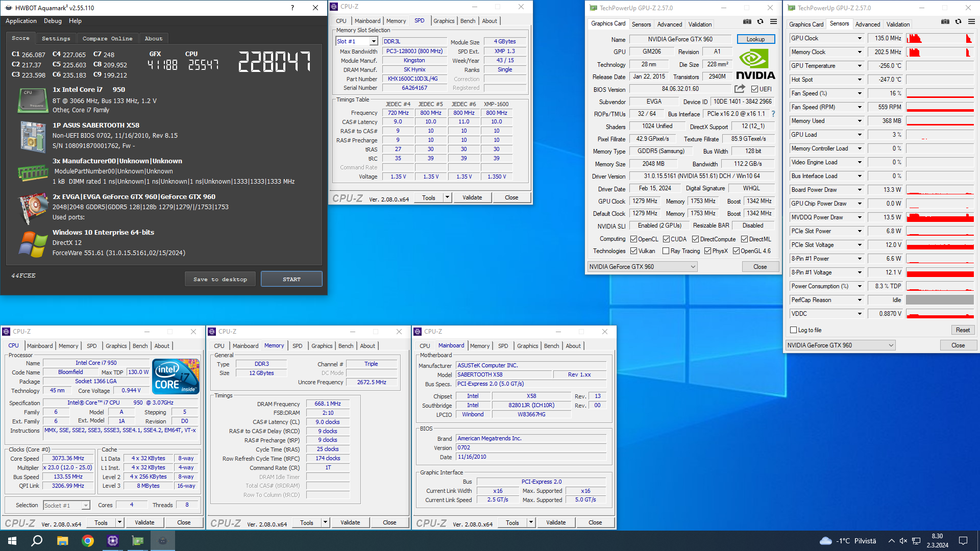Click the motherboard icon beside ASUS SABERTOOTH X58

point(33,136)
